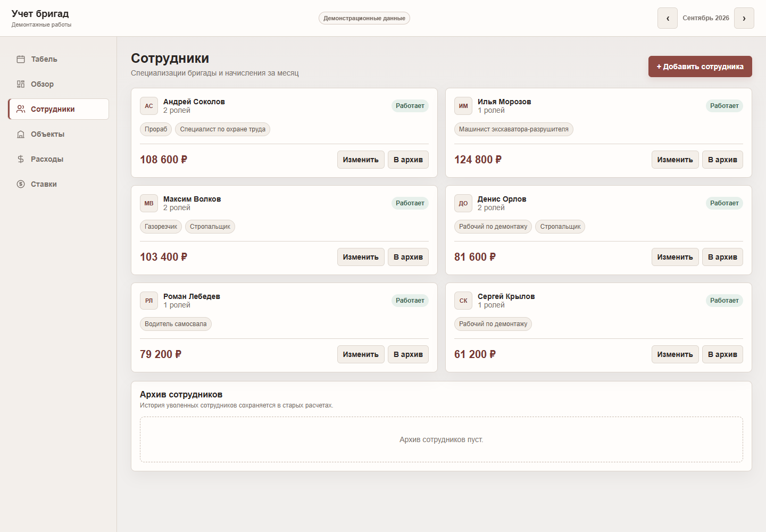The width and height of the screenshot is (766, 532).
Task: Go to next month with right arrow
Action: (744, 18)
